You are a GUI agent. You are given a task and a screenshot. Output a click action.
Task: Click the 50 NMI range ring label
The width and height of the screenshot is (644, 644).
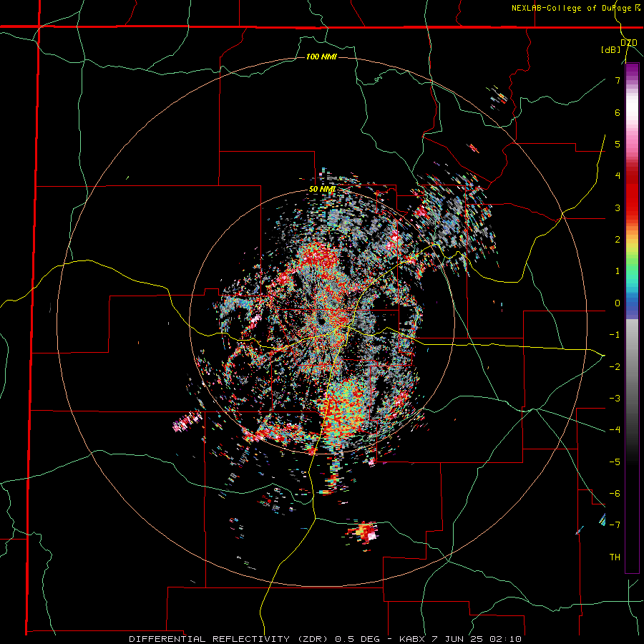click(322, 190)
